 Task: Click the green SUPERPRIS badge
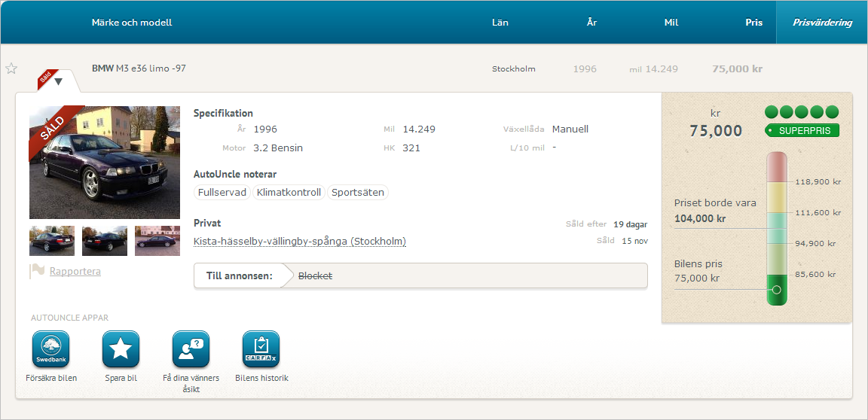click(802, 131)
